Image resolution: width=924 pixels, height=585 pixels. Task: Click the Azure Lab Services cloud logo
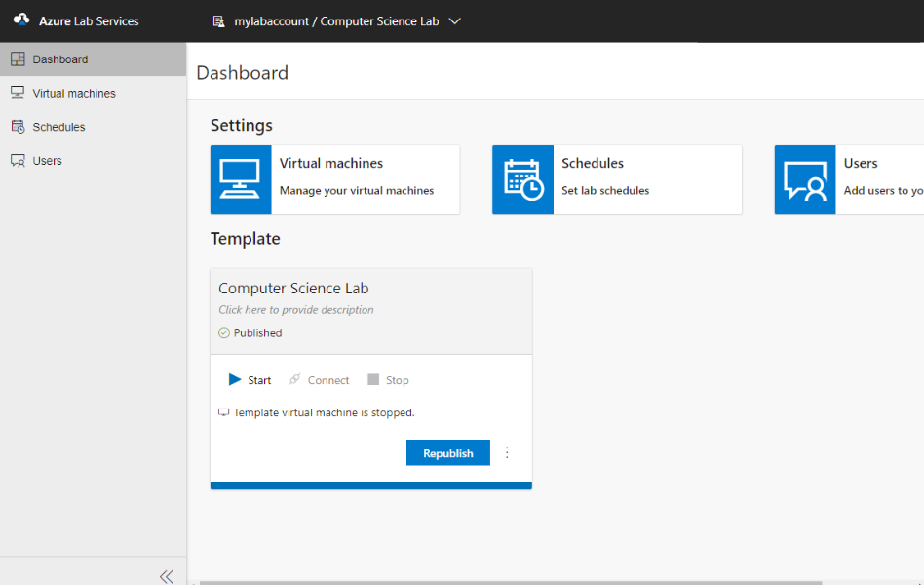click(x=21, y=19)
